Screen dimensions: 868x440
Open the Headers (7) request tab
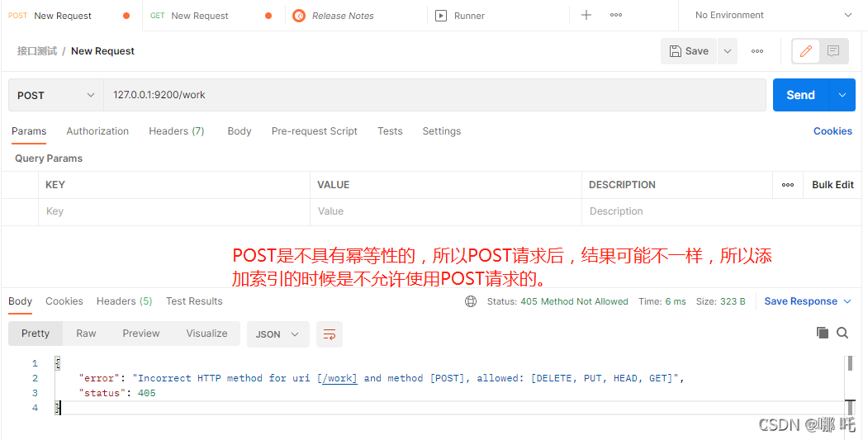tap(177, 131)
